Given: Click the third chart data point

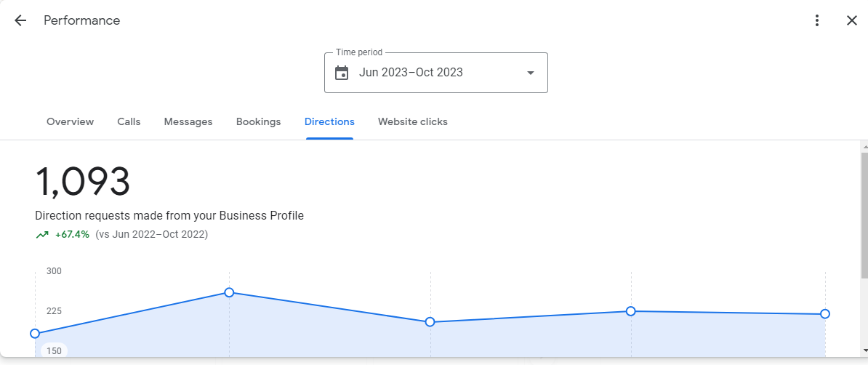Looking at the screenshot, I should tap(430, 322).
